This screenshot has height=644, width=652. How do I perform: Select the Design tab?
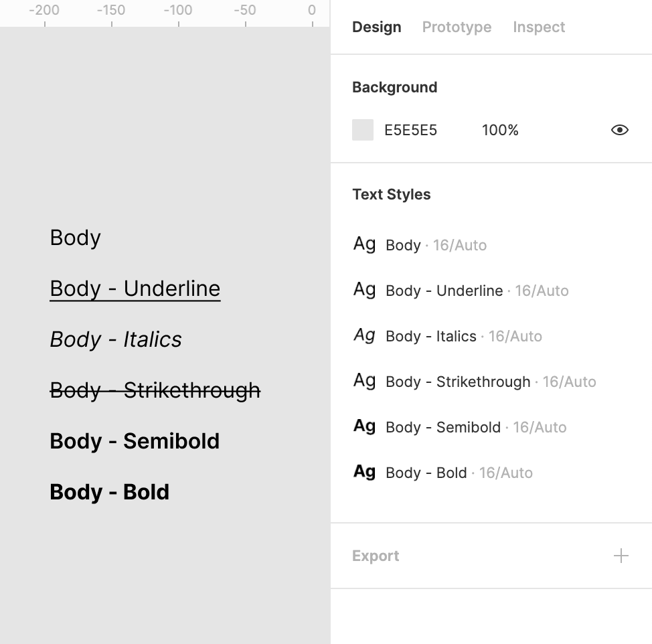point(377,27)
